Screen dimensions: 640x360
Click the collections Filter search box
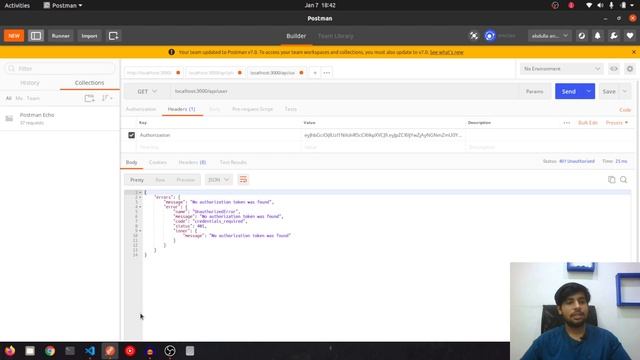click(x=60, y=69)
